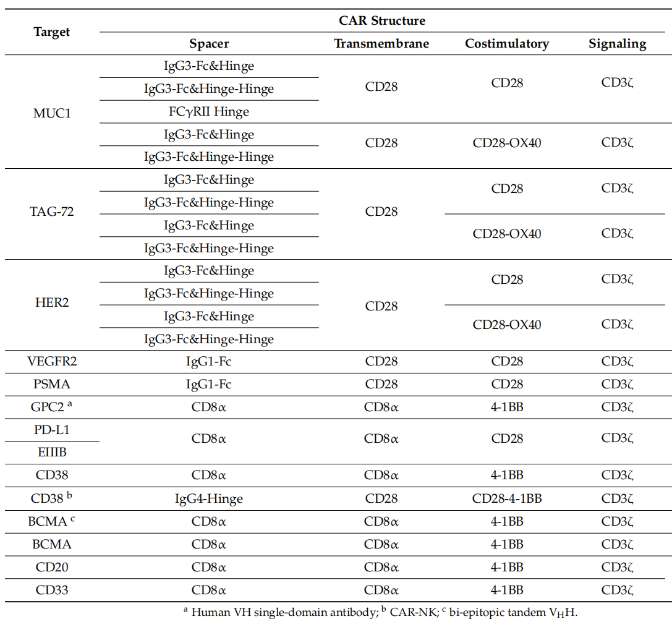This screenshot has height=619, width=672.
Task: Click the FCγRII Hinge spacer cell
Action: click(x=209, y=112)
